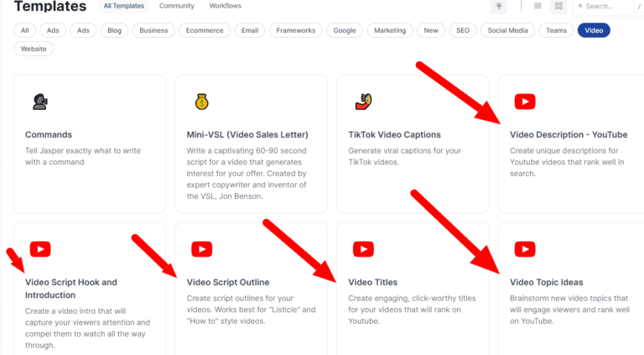Click YouTube icon on Video Description card
This screenshot has width=644, height=355.
(x=525, y=102)
